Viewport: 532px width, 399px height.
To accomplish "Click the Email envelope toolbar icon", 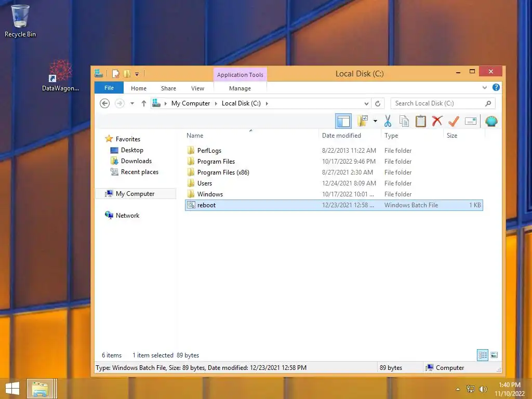I will (471, 121).
